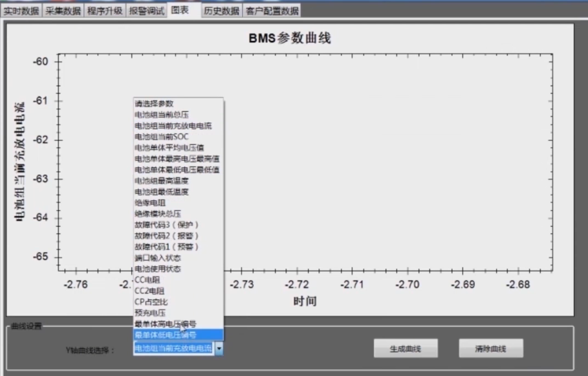Switch to the 实时数据 tab
The height and width of the screenshot is (376, 588).
pos(19,10)
